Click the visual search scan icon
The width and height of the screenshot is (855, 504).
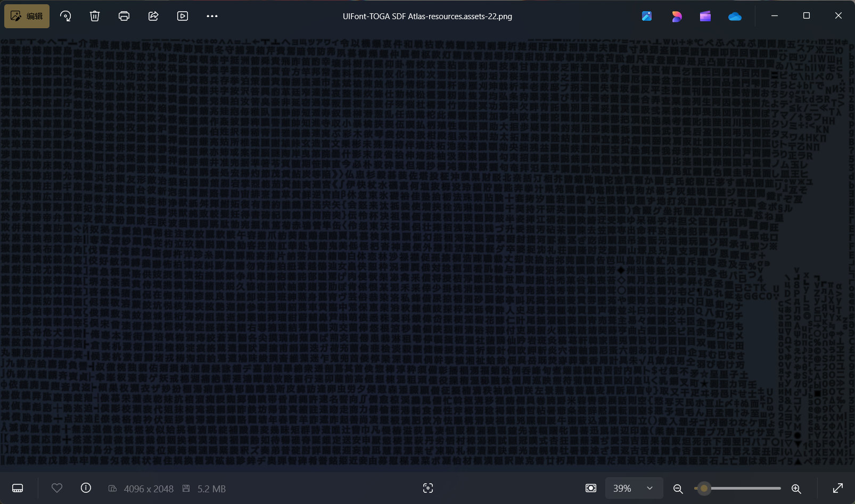pyautogui.click(x=428, y=488)
